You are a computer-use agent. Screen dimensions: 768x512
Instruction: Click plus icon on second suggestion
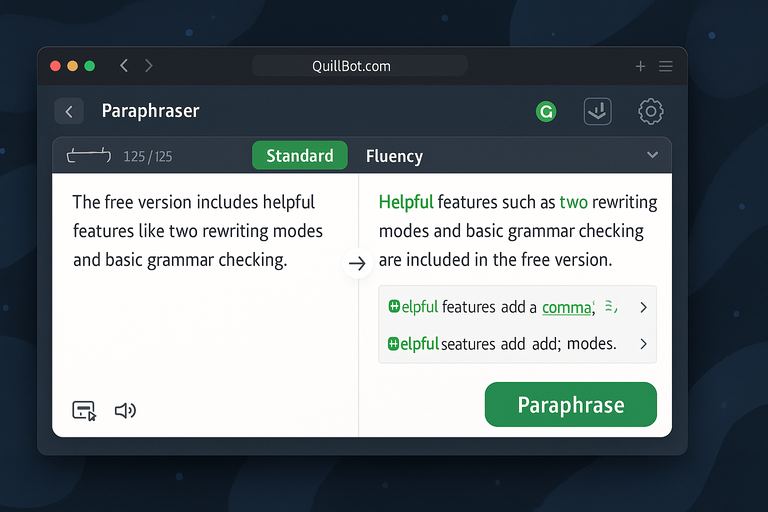393,343
